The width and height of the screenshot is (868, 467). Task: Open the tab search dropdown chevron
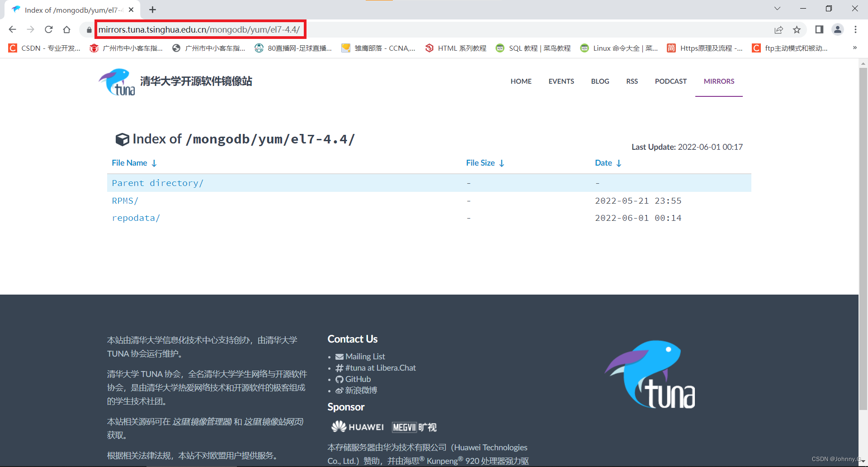(777, 9)
